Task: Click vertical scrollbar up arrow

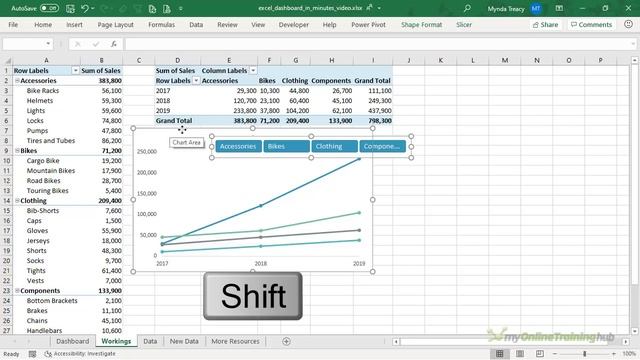Action: click(634, 60)
